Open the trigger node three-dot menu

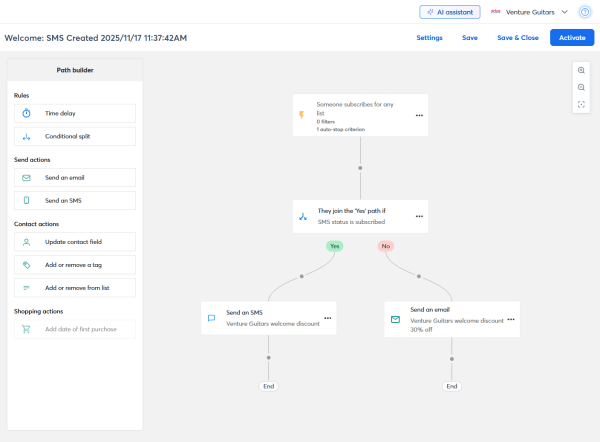[419, 115]
